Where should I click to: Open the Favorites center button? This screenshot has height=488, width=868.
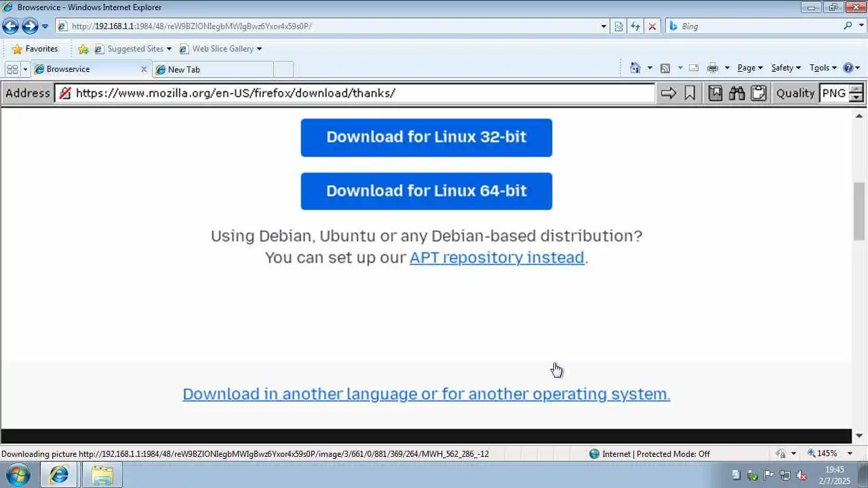[35, 49]
